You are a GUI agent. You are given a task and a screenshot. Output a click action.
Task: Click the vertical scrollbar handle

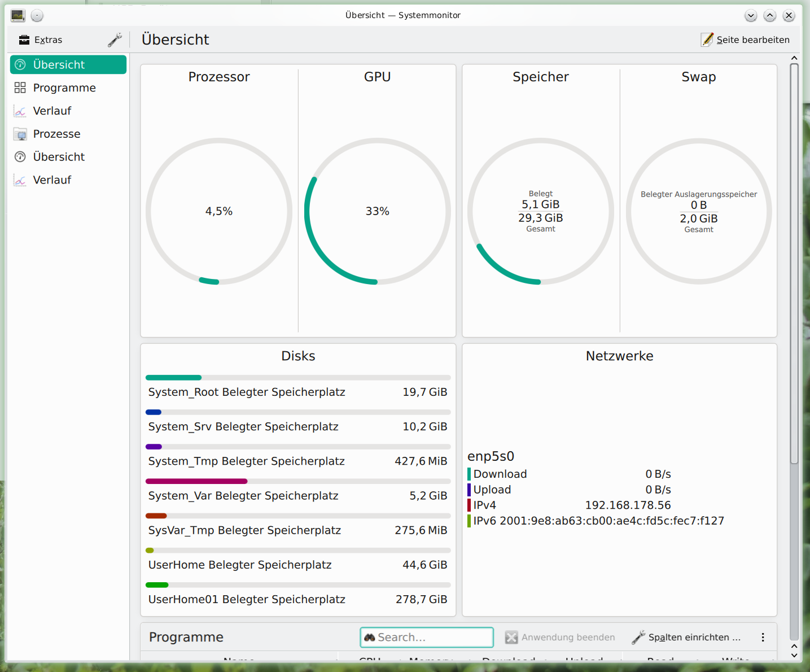click(x=794, y=263)
